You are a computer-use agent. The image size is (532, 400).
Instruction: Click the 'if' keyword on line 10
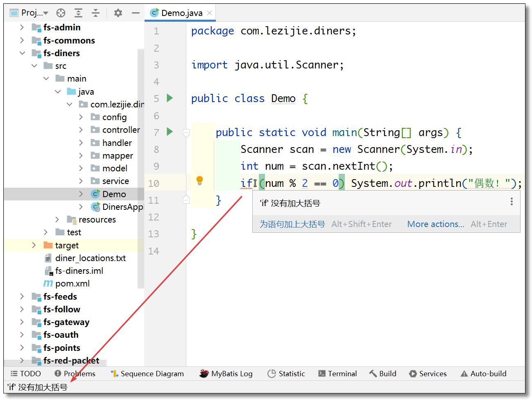(x=247, y=183)
